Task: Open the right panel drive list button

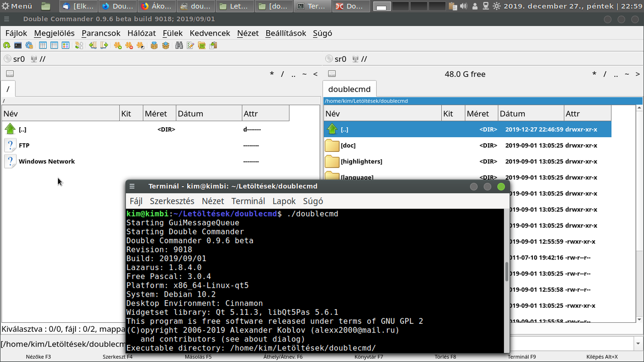Action: (332, 74)
